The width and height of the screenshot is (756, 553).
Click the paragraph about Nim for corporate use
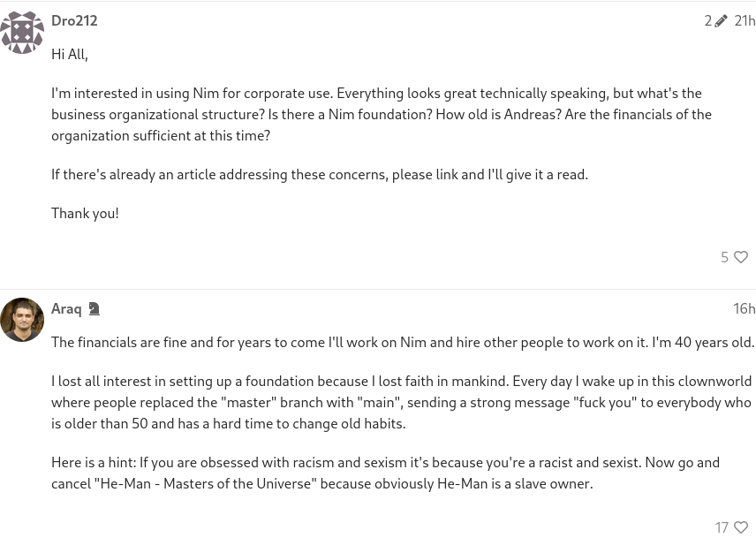pyautogui.click(x=382, y=114)
